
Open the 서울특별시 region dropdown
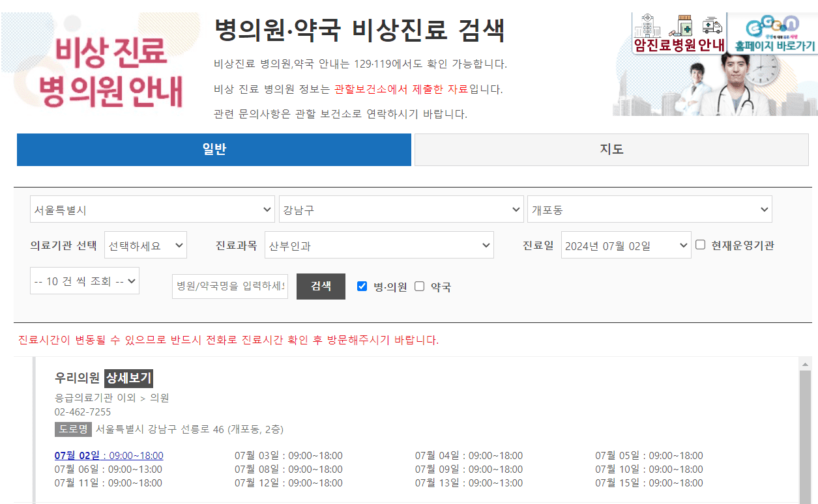tap(152, 209)
